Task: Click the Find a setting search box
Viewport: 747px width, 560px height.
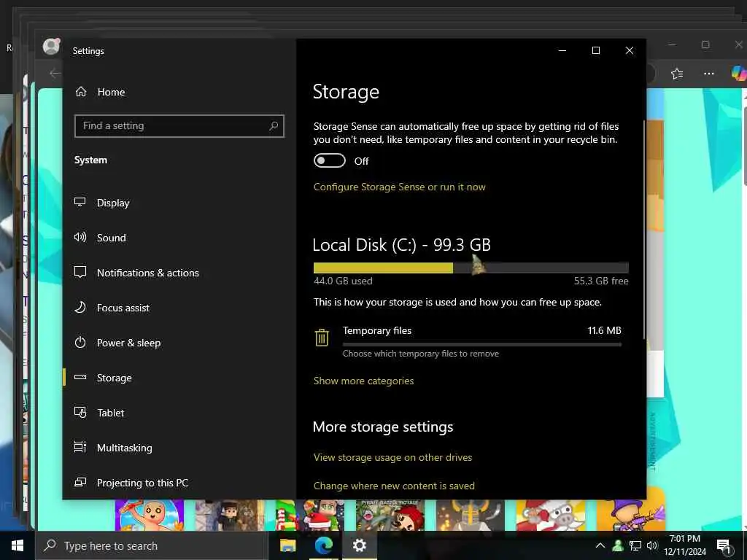Action: pyautogui.click(x=179, y=125)
